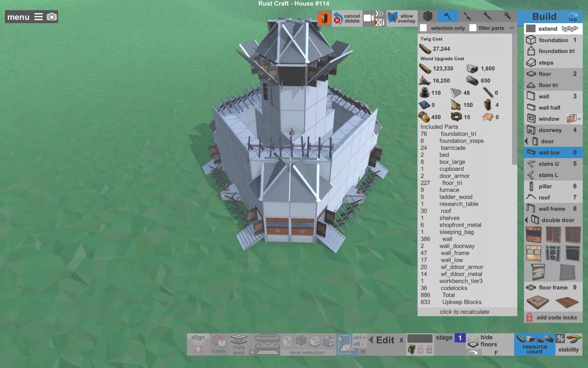
Task: Click the copy level icon
Action: pos(239,340)
